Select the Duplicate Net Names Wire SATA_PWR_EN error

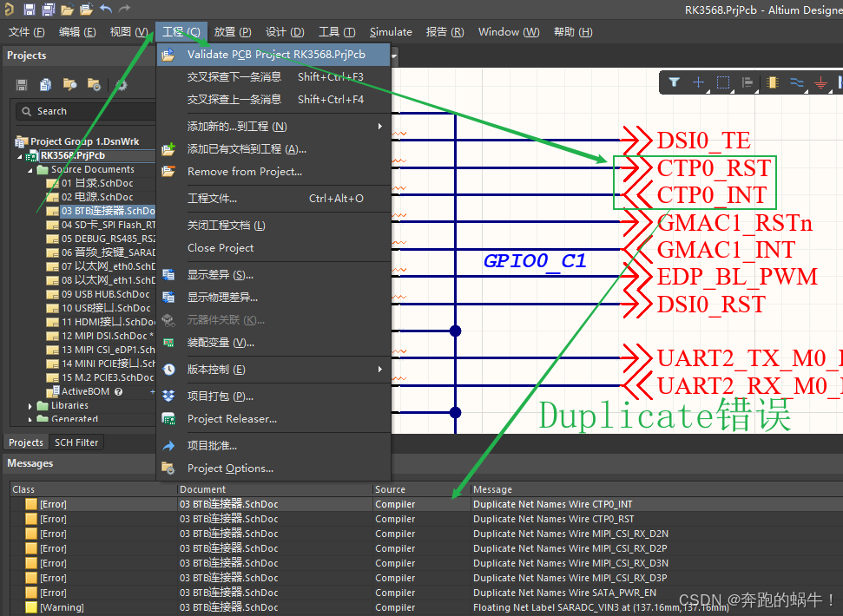pyautogui.click(x=564, y=593)
